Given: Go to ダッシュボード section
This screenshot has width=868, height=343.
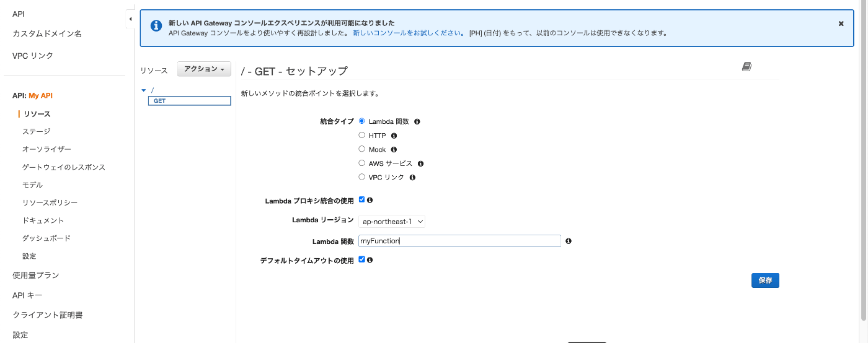Looking at the screenshot, I should (x=46, y=238).
